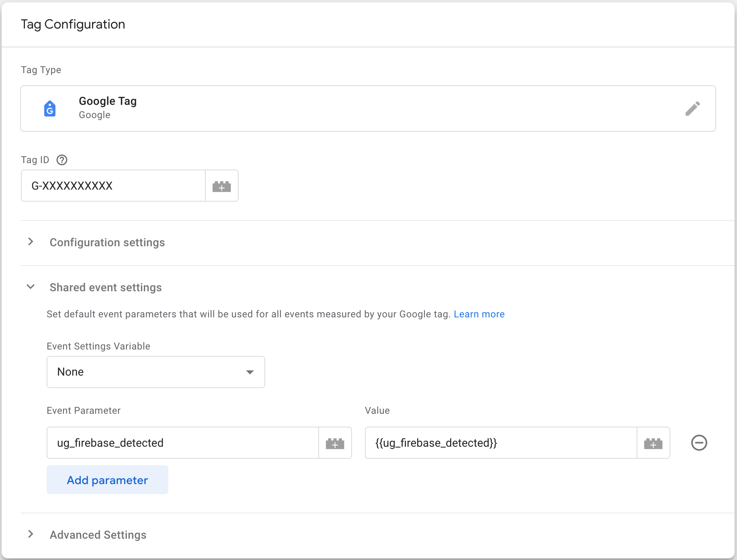
Task: Click the Advanced Settings heading
Action: pyautogui.click(x=98, y=535)
